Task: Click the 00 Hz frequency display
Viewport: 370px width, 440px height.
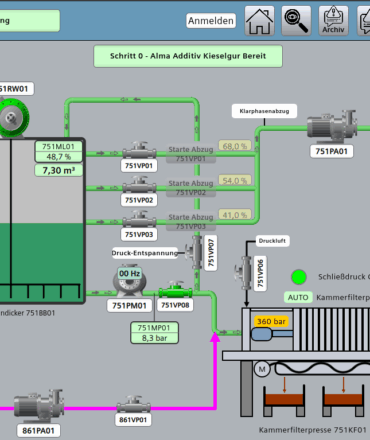Action: coord(130,273)
